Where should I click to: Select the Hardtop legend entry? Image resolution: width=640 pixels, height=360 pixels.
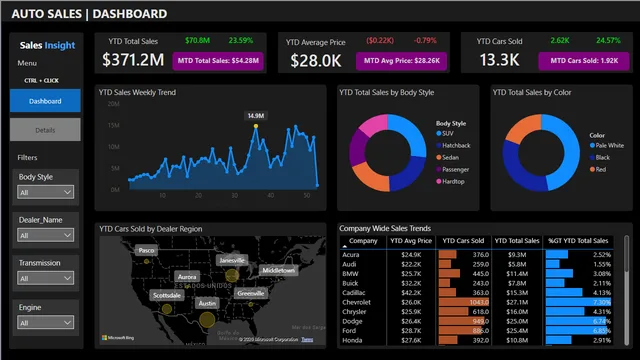[450, 181]
